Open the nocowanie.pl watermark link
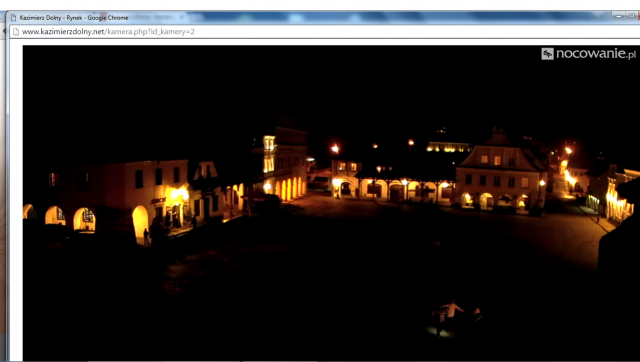This screenshot has width=640, height=362. 589,53
